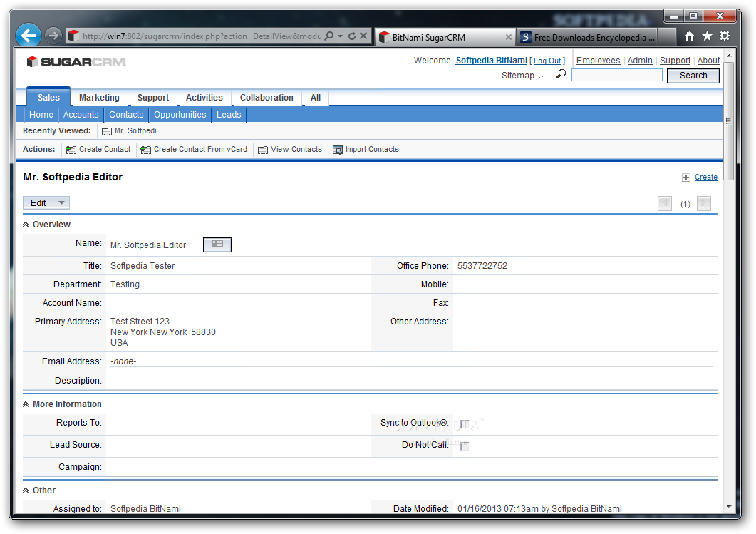Click the office phone number 5537722752
This screenshot has width=756, height=534.
482,266
